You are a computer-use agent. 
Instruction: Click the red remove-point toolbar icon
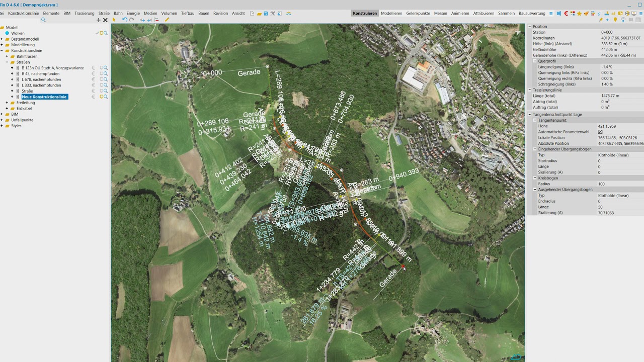tap(156, 20)
